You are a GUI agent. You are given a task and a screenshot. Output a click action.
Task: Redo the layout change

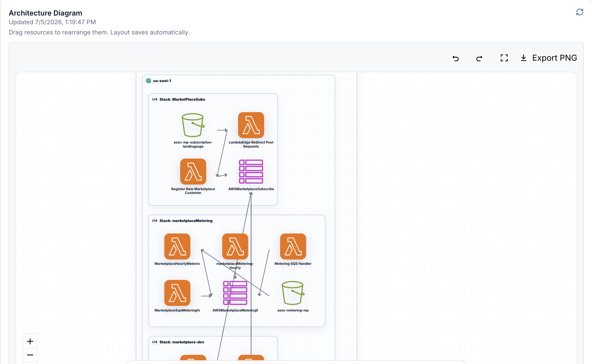[x=479, y=58]
